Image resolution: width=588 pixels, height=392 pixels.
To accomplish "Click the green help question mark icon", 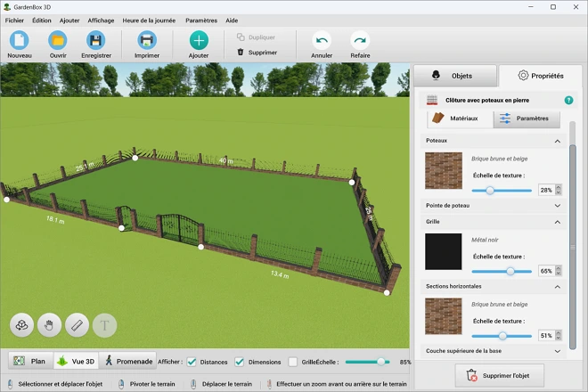I will click(568, 101).
